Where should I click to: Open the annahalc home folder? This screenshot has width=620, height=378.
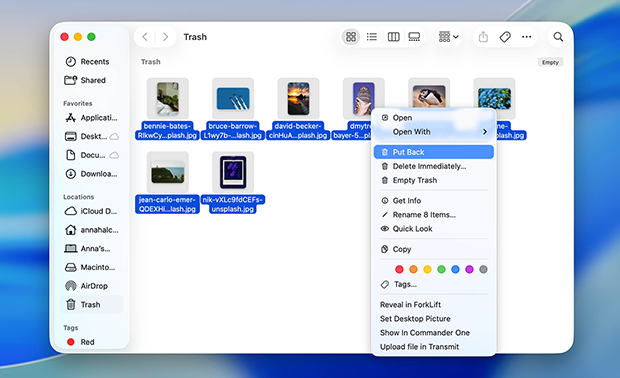91,230
